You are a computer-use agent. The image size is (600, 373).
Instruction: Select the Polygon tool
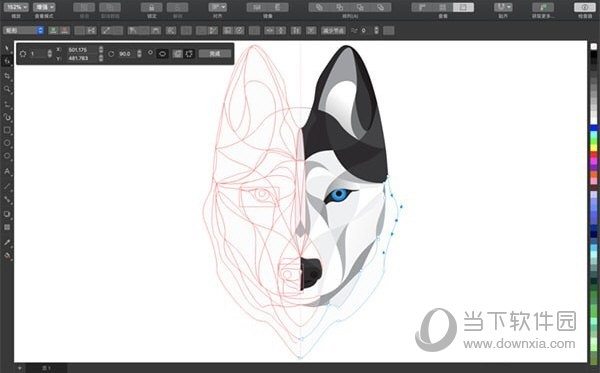(x=7, y=156)
